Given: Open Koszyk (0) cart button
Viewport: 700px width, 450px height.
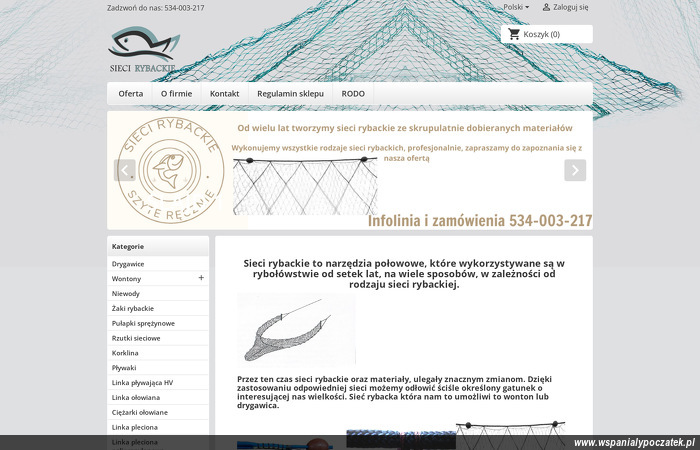Looking at the screenshot, I should click(x=547, y=34).
